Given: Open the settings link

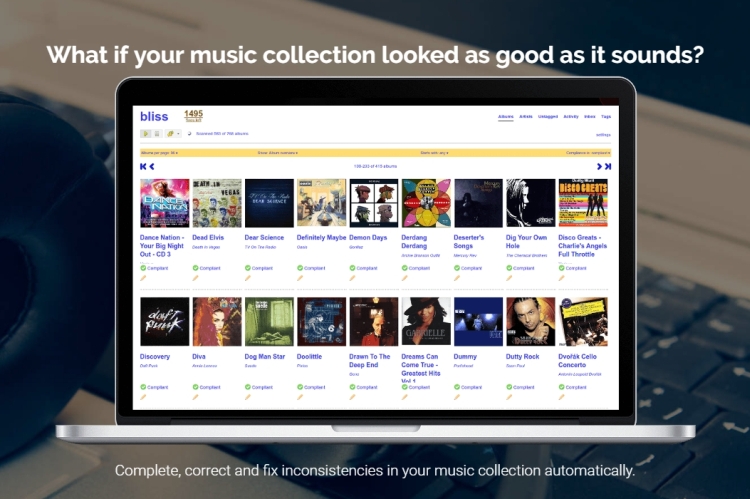Looking at the screenshot, I should point(603,135).
